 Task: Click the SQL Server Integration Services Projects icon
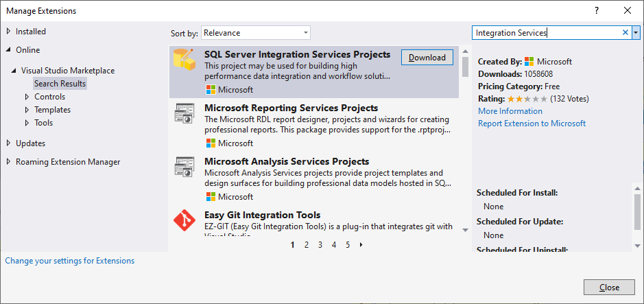coord(184,62)
